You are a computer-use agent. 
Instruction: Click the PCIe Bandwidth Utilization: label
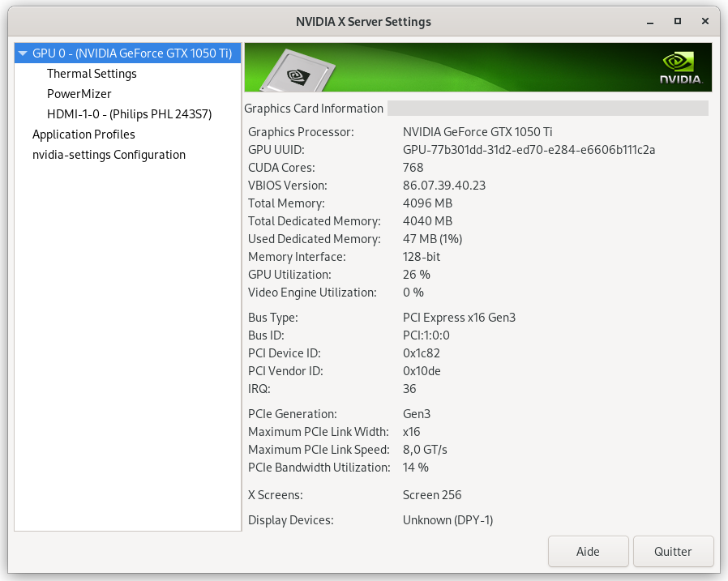click(319, 468)
